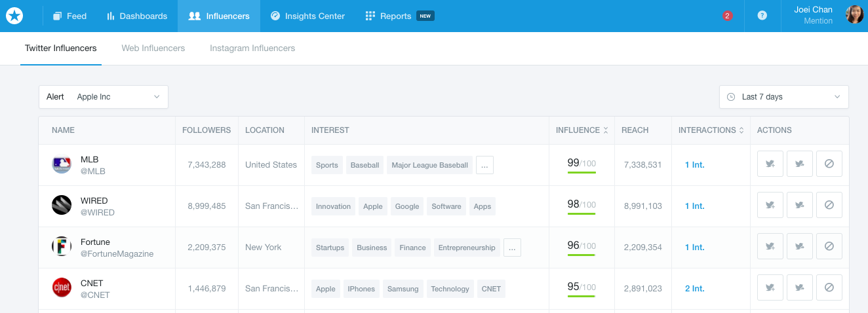Click the @WIRED handle
The height and width of the screenshot is (313, 868).
pos(98,213)
